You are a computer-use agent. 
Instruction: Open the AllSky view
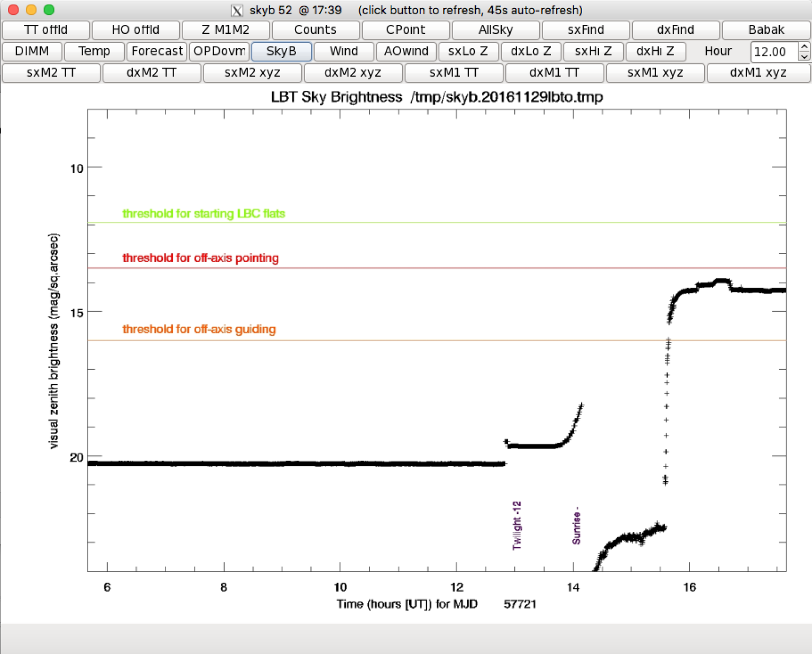click(496, 30)
